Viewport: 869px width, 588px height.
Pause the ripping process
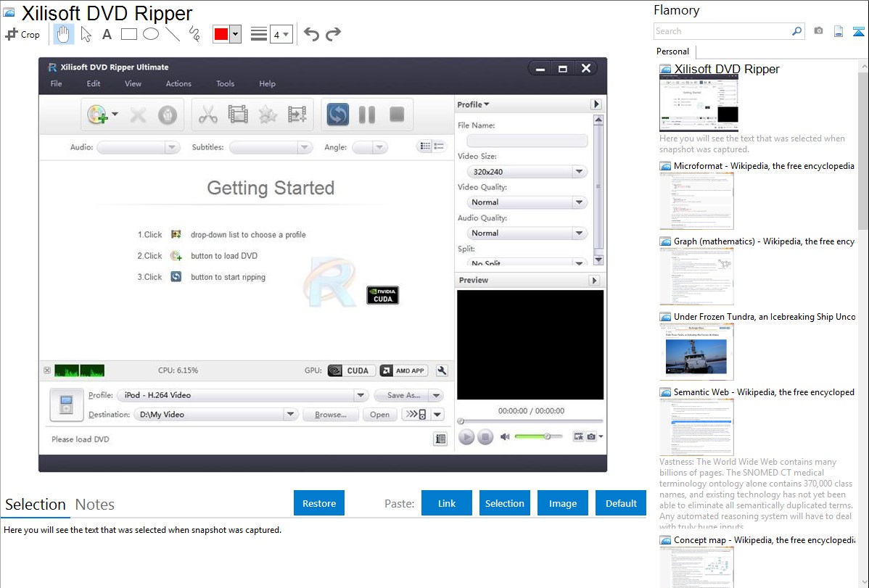click(x=367, y=115)
